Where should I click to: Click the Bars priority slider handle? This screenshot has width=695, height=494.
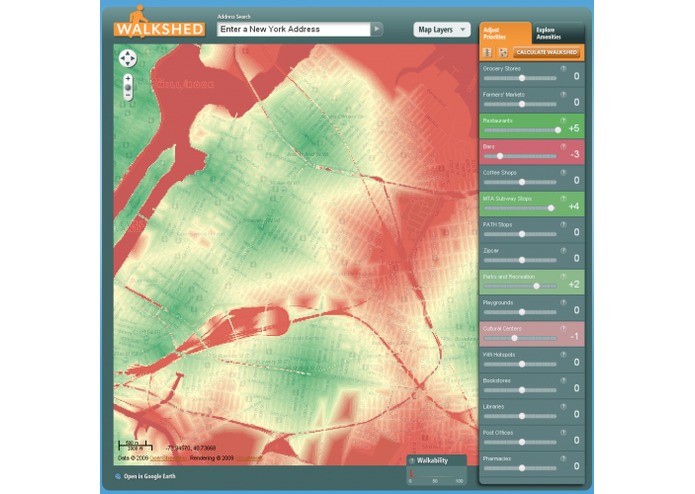(x=500, y=156)
